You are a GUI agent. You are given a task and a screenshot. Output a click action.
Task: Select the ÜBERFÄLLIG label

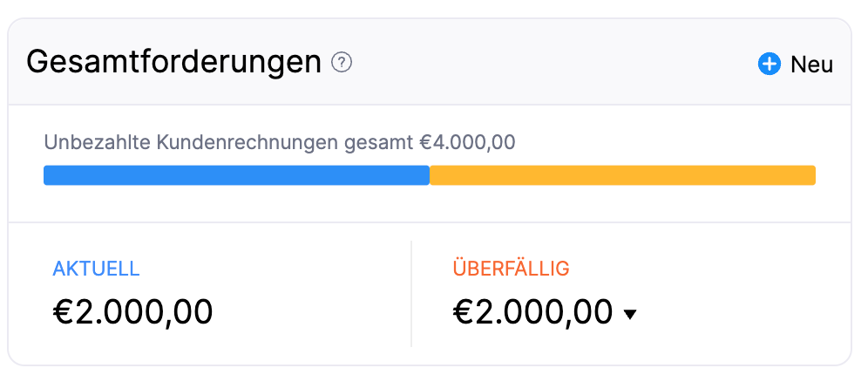pyautogui.click(x=511, y=269)
